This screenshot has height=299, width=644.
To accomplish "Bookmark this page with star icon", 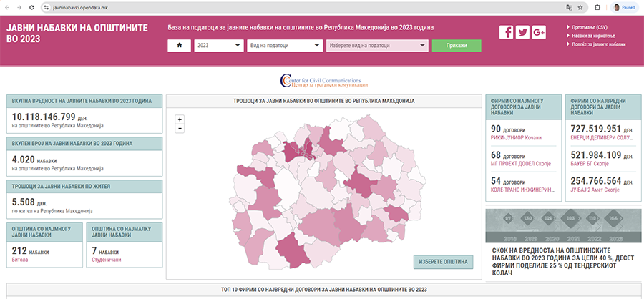I will pos(580,6).
